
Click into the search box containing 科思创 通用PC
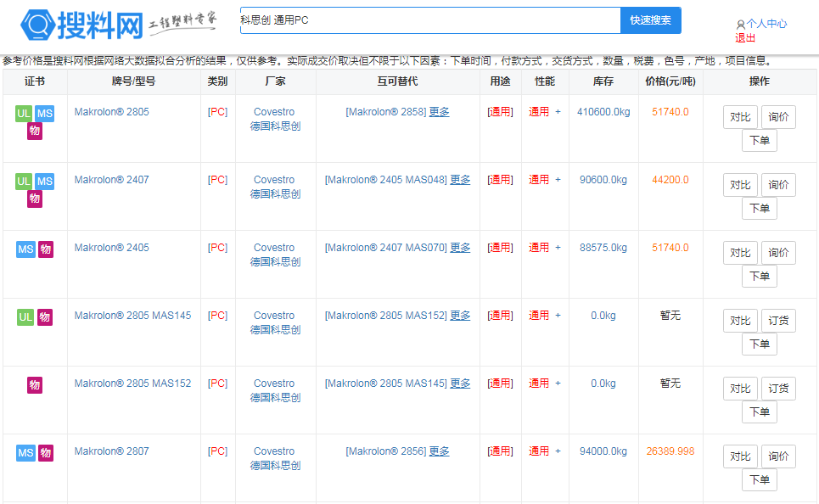[429, 20]
